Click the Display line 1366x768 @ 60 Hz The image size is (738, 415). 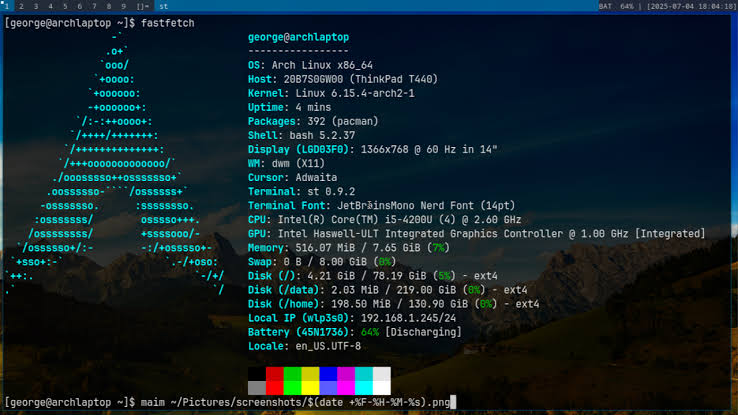pyautogui.click(x=373, y=150)
